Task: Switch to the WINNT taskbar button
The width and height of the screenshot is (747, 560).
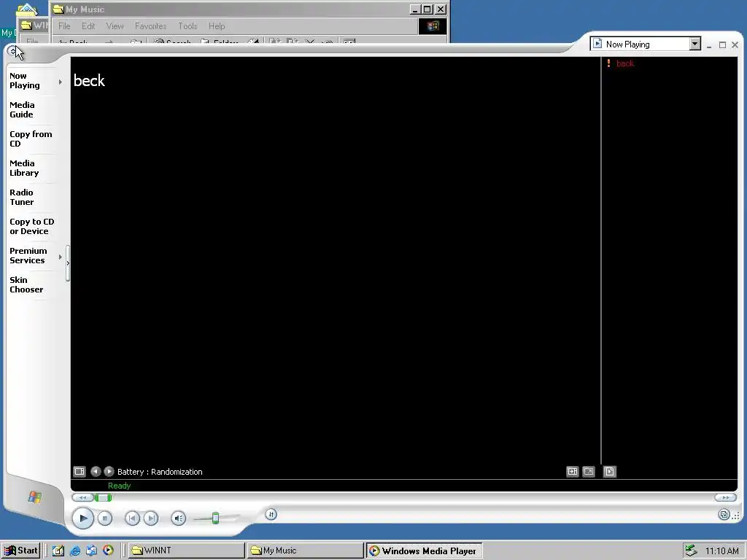Action: [187, 551]
